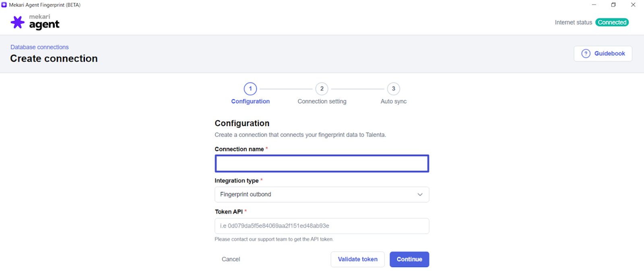The height and width of the screenshot is (274, 644).
Task: Expand the Integration type chevron arrow
Action: pos(420,195)
